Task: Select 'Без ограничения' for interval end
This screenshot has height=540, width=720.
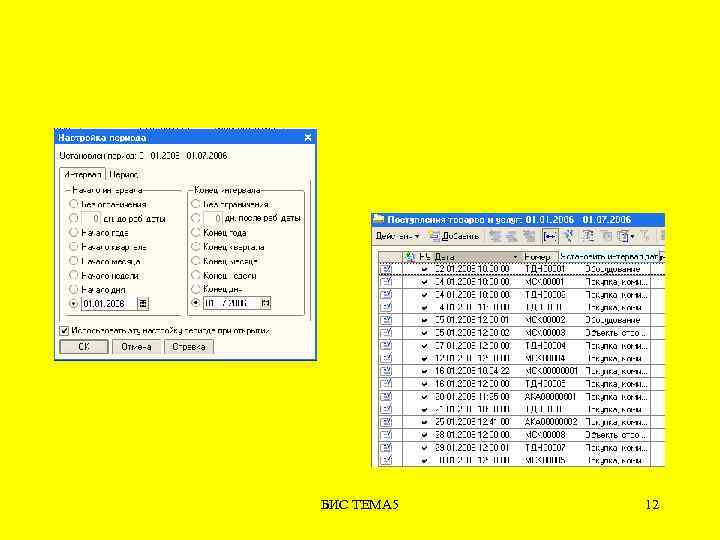Action: click(x=196, y=203)
